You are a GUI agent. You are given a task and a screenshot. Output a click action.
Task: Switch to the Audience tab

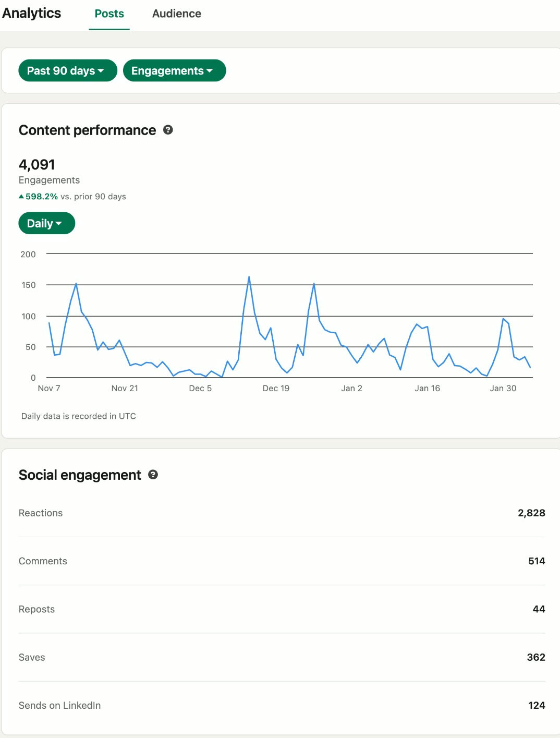[x=177, y=14]
